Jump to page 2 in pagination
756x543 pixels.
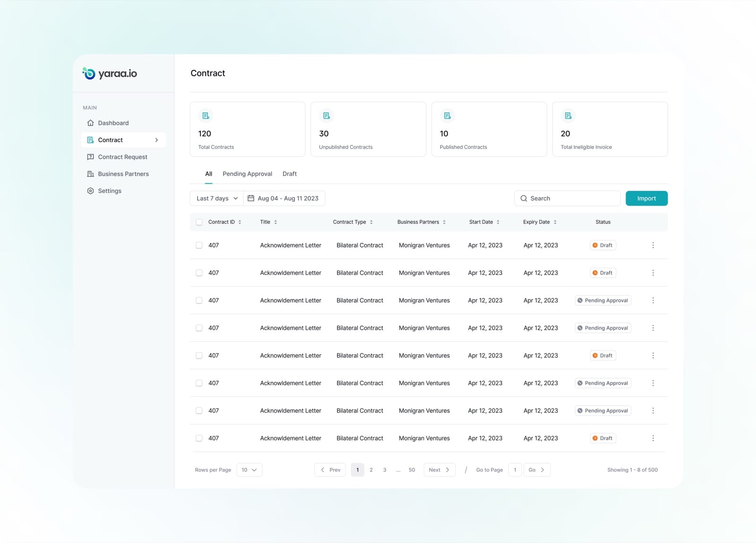(x=371, y=470)
